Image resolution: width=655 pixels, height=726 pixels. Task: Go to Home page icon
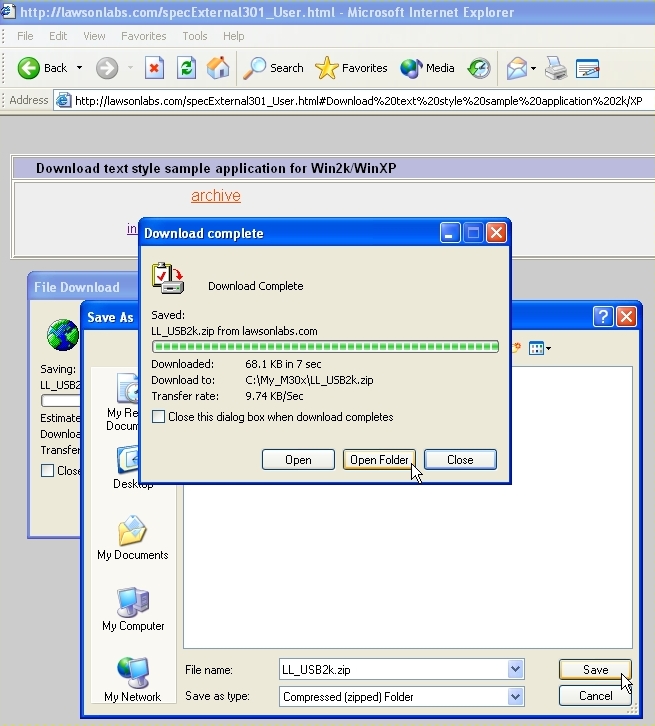(x=218, y=68)
